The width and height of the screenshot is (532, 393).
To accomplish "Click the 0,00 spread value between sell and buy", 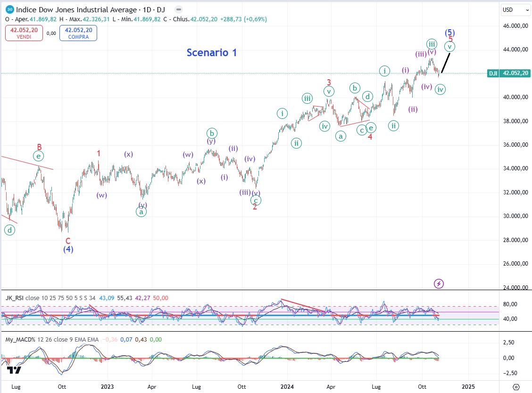I will click(51, 33).
